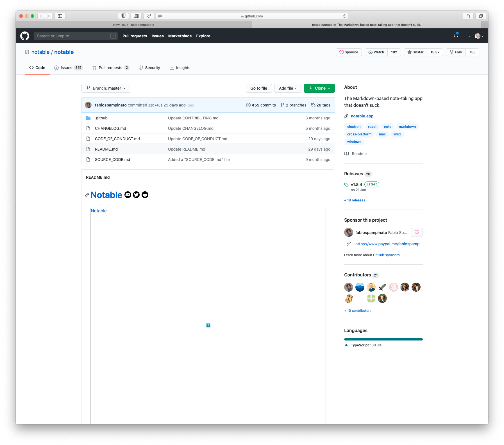This screenshot has width=504, height=445.
Task: Expand the commit message ellipsis
Action: (x=191, y=105)
